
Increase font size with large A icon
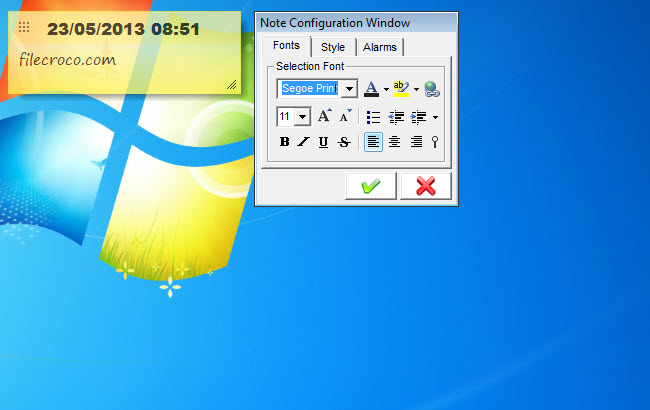324,116
